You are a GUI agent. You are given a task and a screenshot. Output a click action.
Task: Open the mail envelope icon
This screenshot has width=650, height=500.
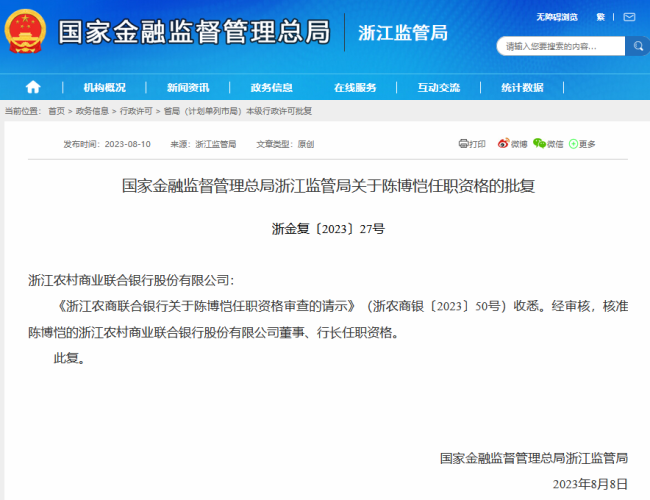pos(629,17)
